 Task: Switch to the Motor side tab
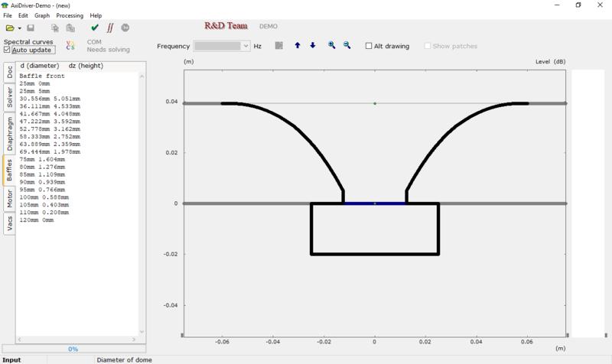(x=9, y=199)
